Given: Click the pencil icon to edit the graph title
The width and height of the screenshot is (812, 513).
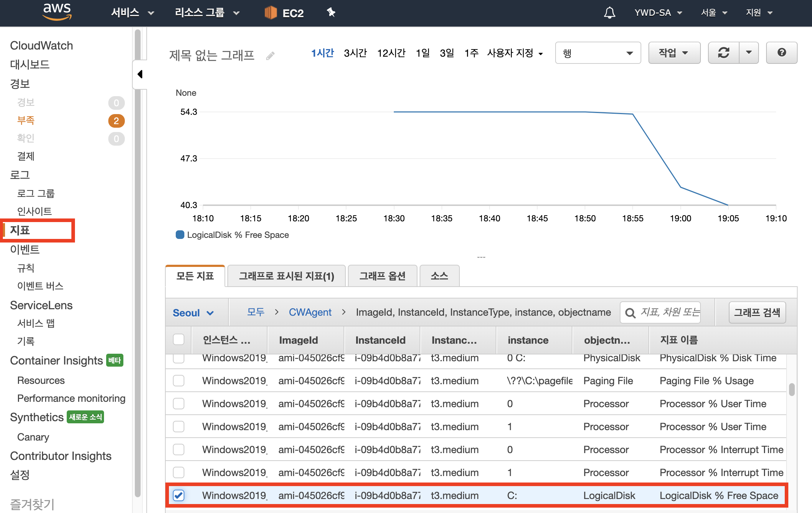Looking at the screenshot, I should tap(270, 56).
